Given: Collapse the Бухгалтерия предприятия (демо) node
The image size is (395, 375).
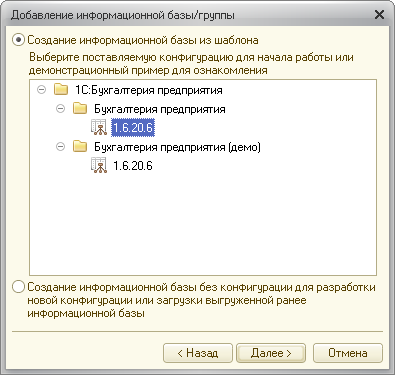Looking at the screenshot, I should click(60, 147).
